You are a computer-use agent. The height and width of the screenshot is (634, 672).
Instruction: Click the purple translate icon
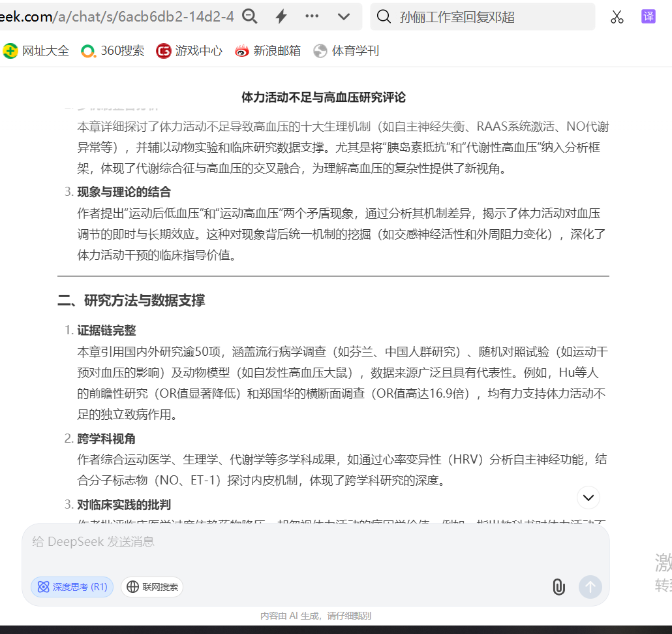point(648,17)
